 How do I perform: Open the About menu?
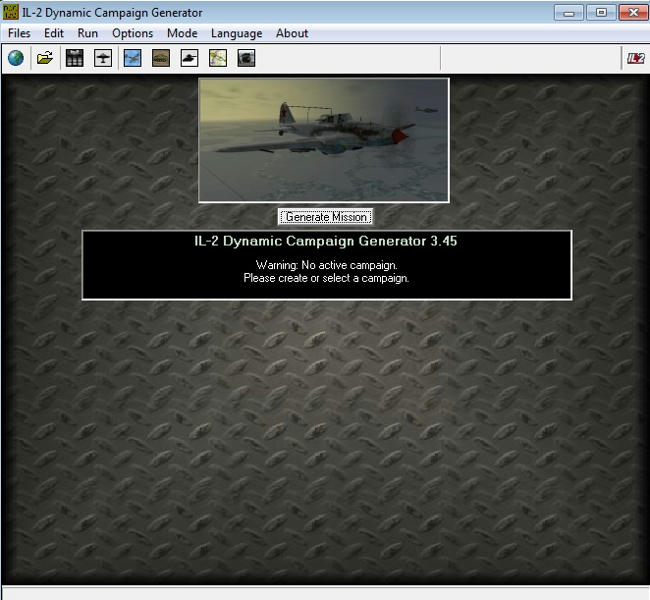pos(292,33)
